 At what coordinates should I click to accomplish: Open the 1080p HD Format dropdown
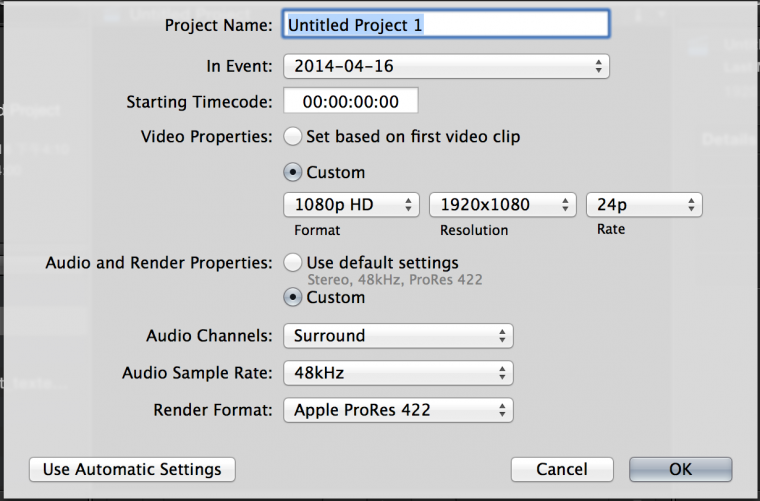[x=351, y=205]
